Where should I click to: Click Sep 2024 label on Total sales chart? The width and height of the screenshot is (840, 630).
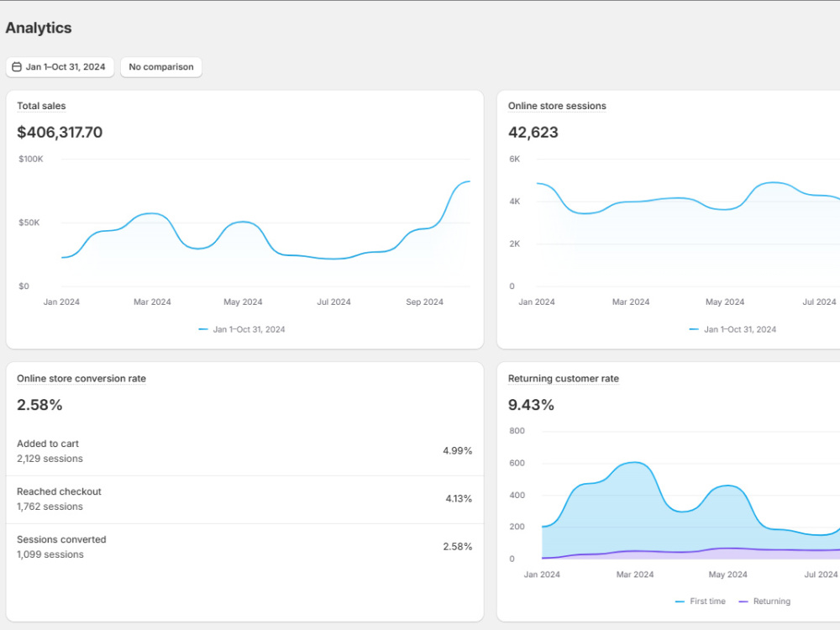click(425, 302)
